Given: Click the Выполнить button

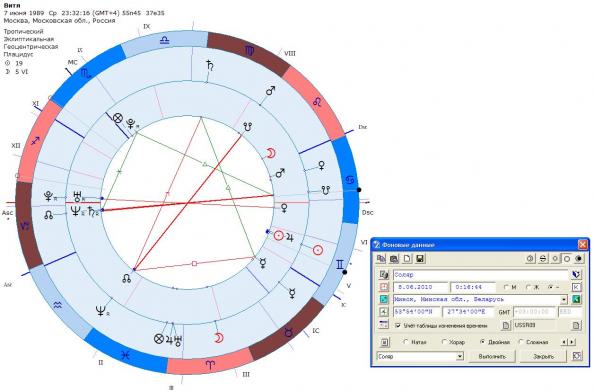Looking at the screenshot, I should point(492,356).
